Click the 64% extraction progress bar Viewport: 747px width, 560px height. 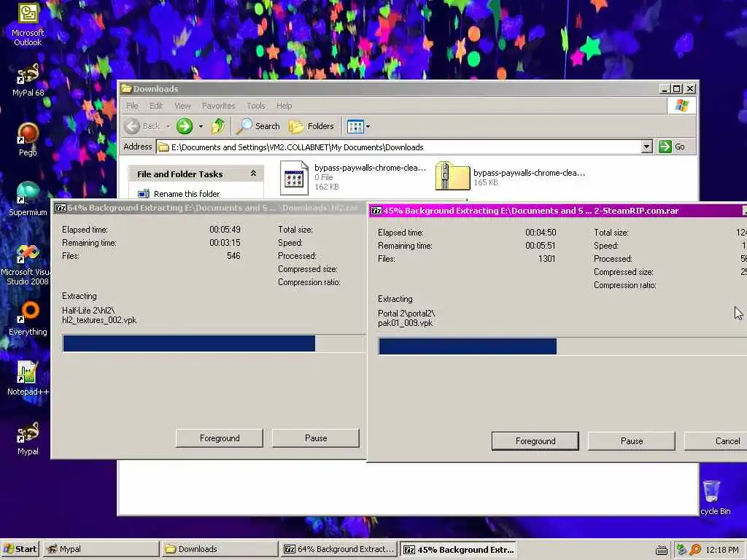click(x=214, y=343)
